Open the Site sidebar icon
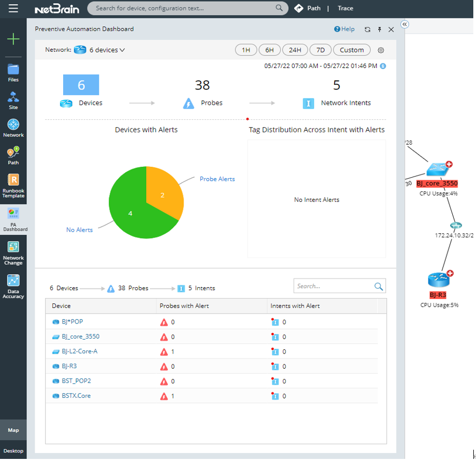The width and height of the screenshot is (476, 460). pyautogui.click(x=13, y=100)
